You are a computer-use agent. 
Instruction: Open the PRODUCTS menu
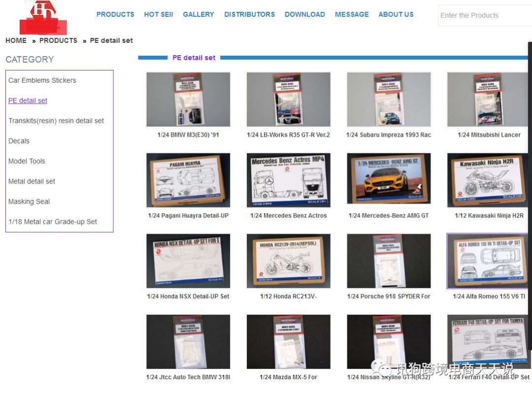click(115, 15)
